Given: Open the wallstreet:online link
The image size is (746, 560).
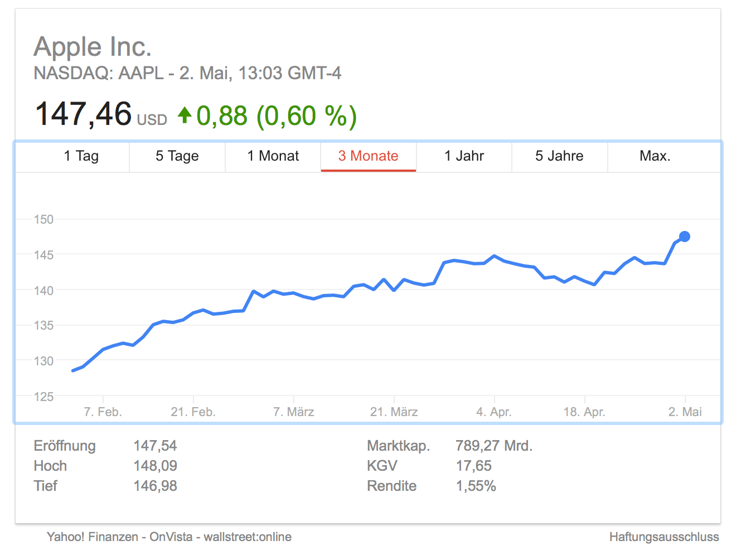Looking at the screenshot, I should 248,537.
